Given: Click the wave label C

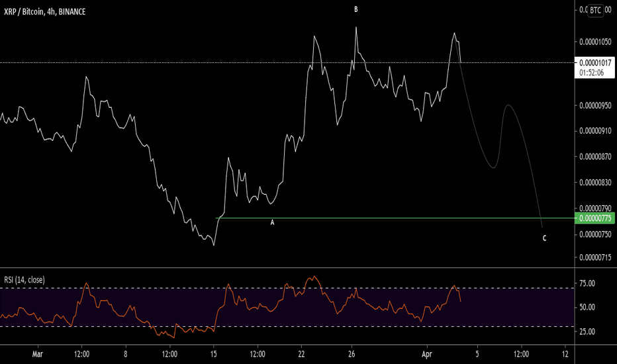Looking at the screenshot, I should tap(544, 238).
